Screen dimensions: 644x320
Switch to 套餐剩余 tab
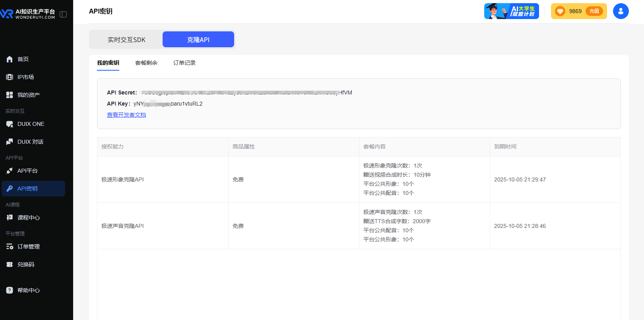click(146, 63)
